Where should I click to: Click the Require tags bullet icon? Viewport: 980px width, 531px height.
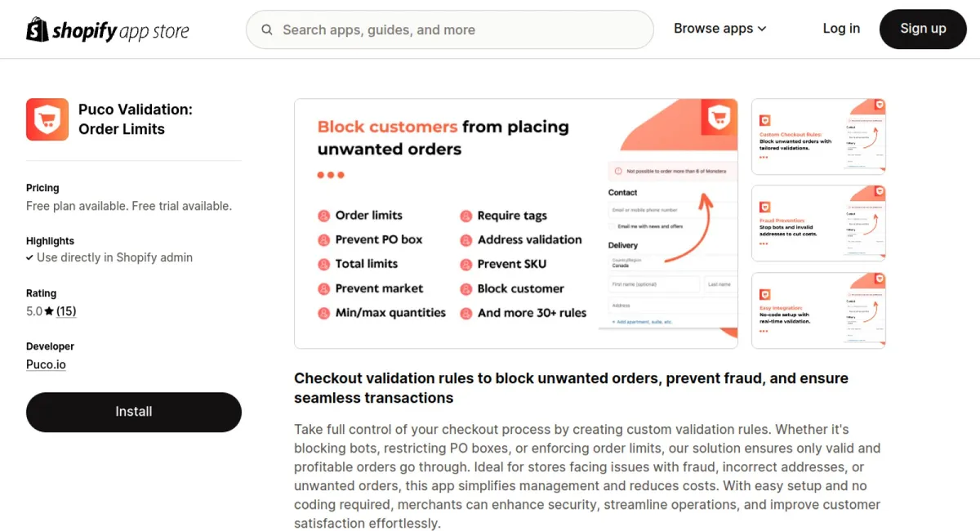point(465,216)
